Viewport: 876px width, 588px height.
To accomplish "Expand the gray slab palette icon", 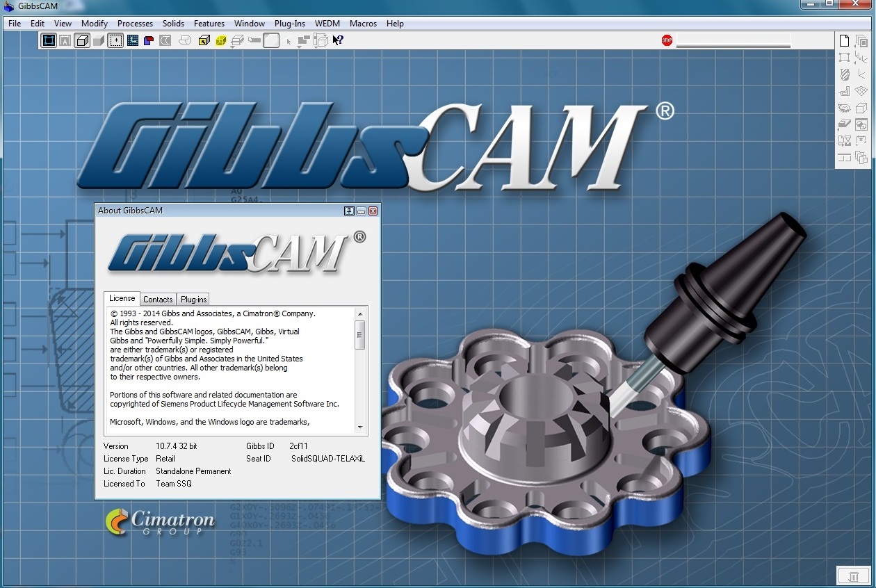I will click(x=844, y=125).
